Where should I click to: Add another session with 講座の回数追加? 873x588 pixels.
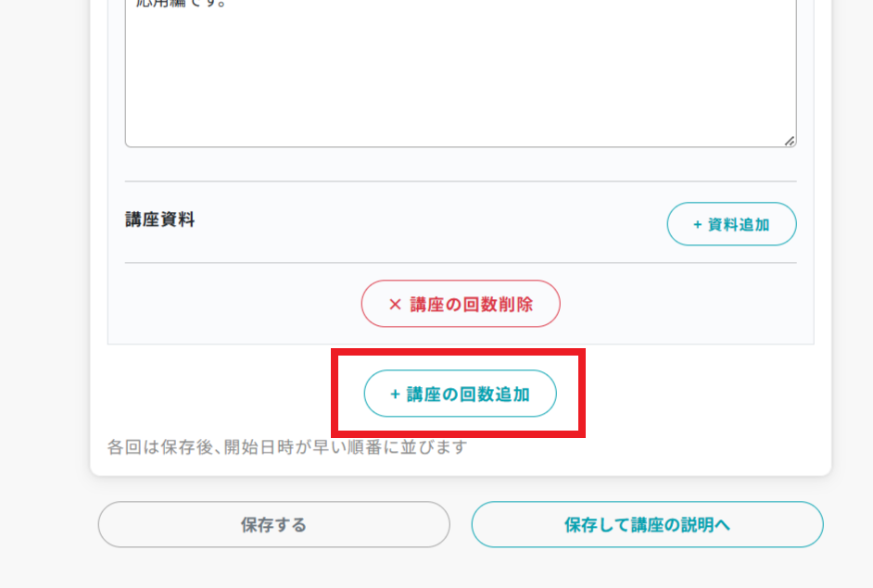point(461,394)
